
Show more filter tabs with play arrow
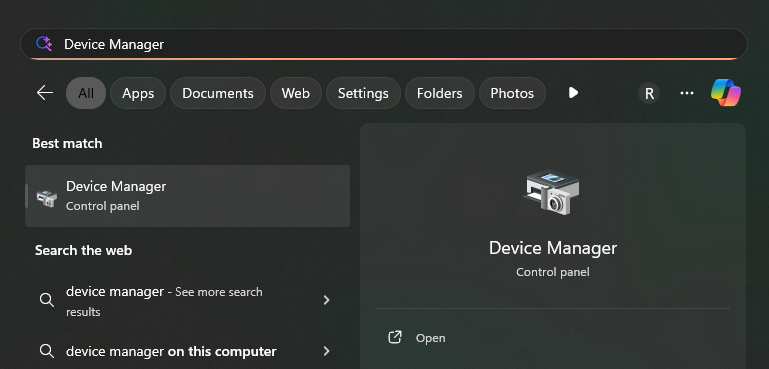(573, 93)
